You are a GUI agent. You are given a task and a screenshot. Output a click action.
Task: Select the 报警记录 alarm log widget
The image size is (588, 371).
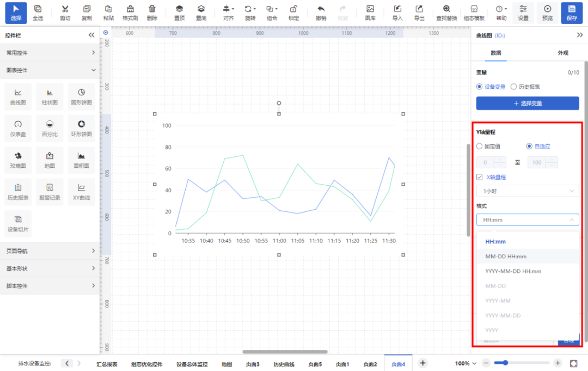(50, 192)
